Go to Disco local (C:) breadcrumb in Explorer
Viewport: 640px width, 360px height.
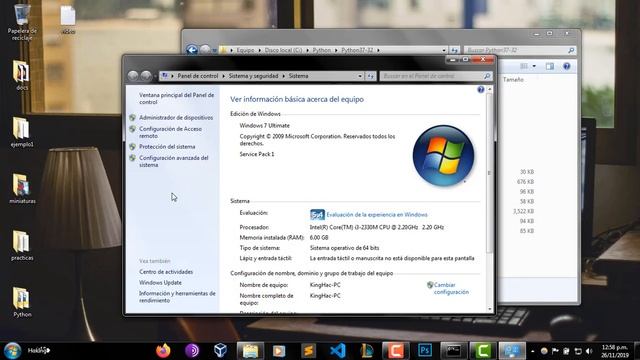(283, 50)
